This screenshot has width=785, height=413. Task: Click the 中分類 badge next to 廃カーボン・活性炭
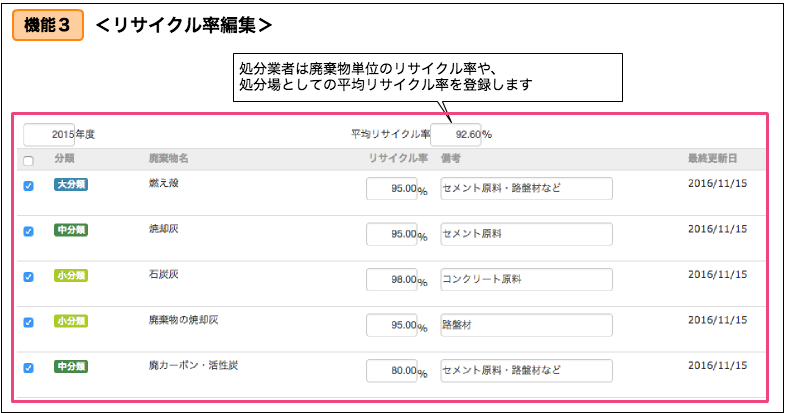(x=70, y=367)
